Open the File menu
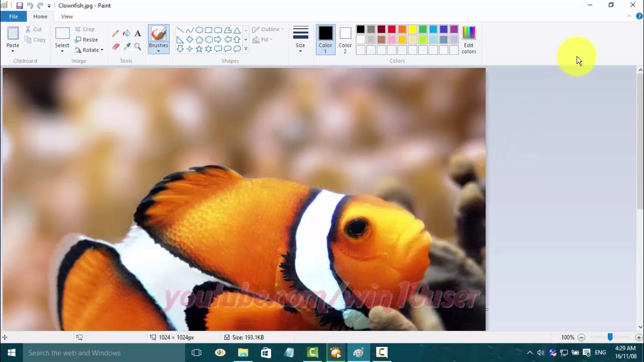Screen dimensions: 644x362 tap(14, 17)
